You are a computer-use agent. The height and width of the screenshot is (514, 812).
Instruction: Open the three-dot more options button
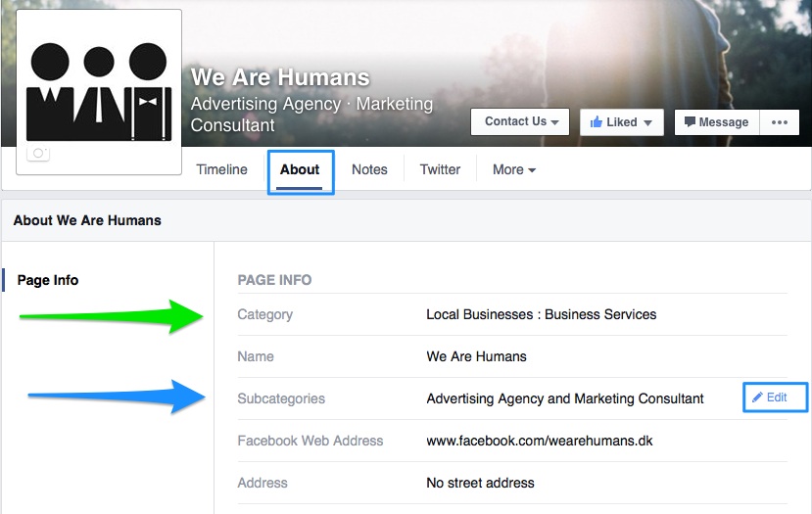pos(780,122)
